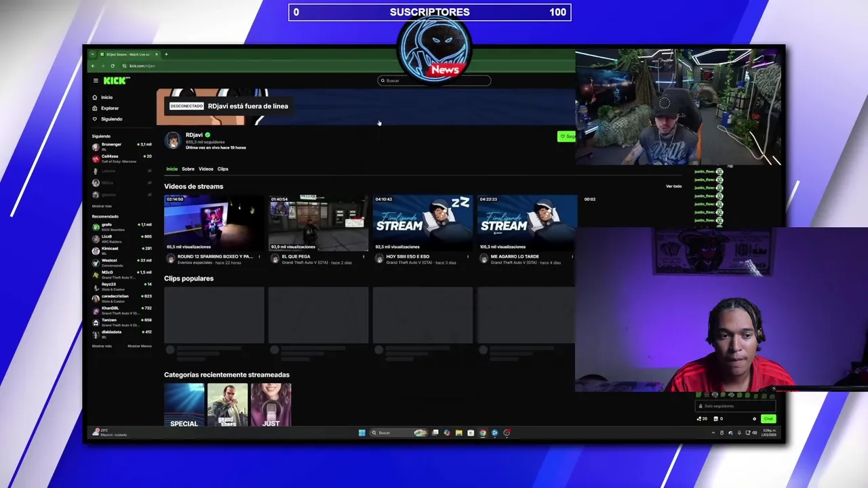Open Brunenger channel in Siguiendo list

tap(122, 146)
